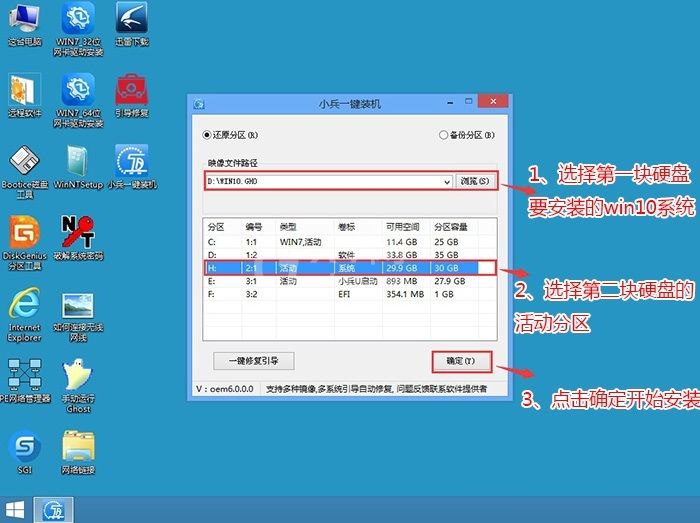Click 浏览(S) browse button
The width and height of the screenshot is (700, 523).
tap(475, 181)
